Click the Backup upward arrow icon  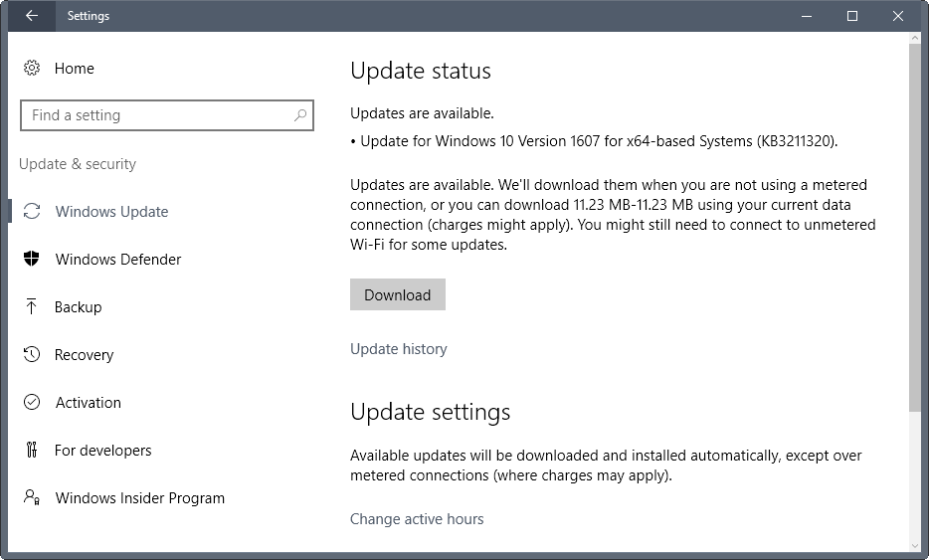[32, 306]
